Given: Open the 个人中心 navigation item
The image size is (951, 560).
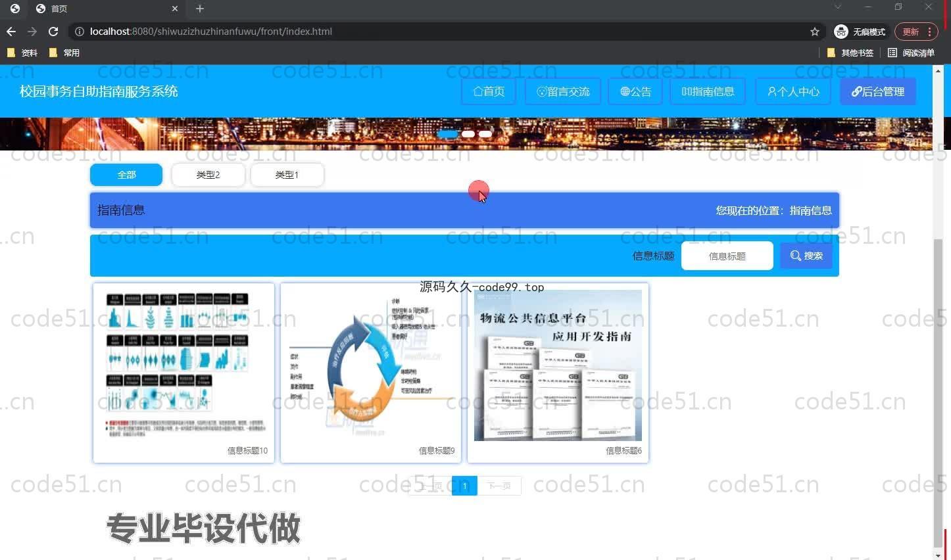Looking at the screenshot, I should 793,91.
